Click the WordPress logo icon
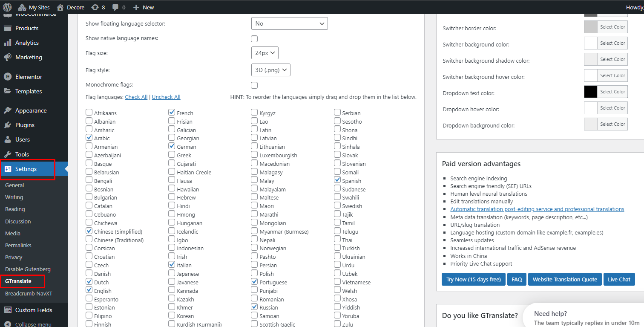This screenshot has height=327, width=644. point(7,7)
